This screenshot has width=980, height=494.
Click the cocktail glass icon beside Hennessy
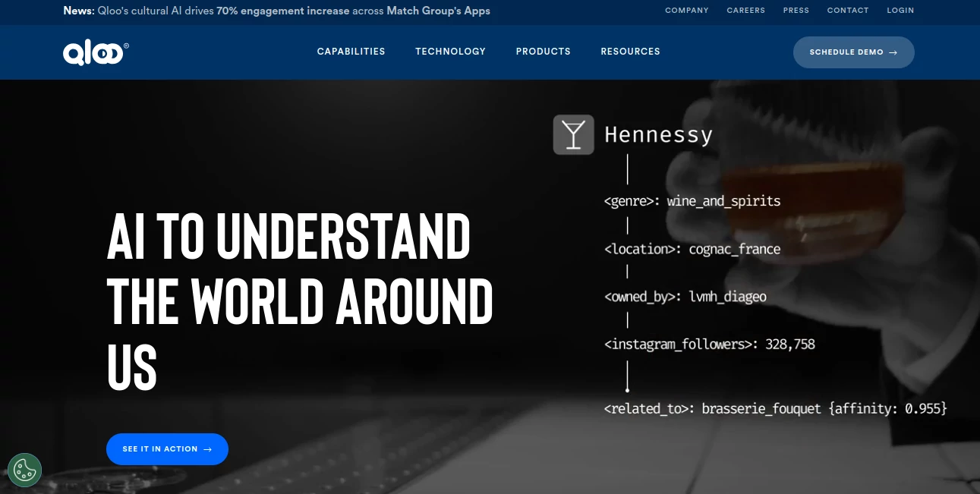coord(573,134)
